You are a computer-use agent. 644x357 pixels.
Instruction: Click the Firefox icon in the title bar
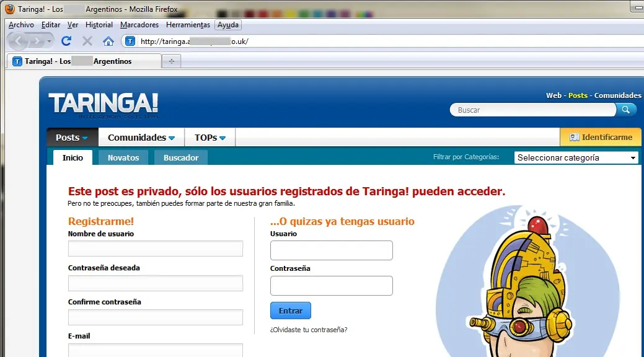pyautogui.click(x=9, y=9)
